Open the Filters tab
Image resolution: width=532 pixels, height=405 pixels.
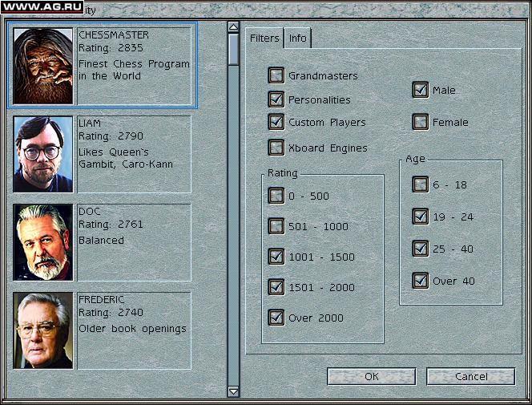264,38
